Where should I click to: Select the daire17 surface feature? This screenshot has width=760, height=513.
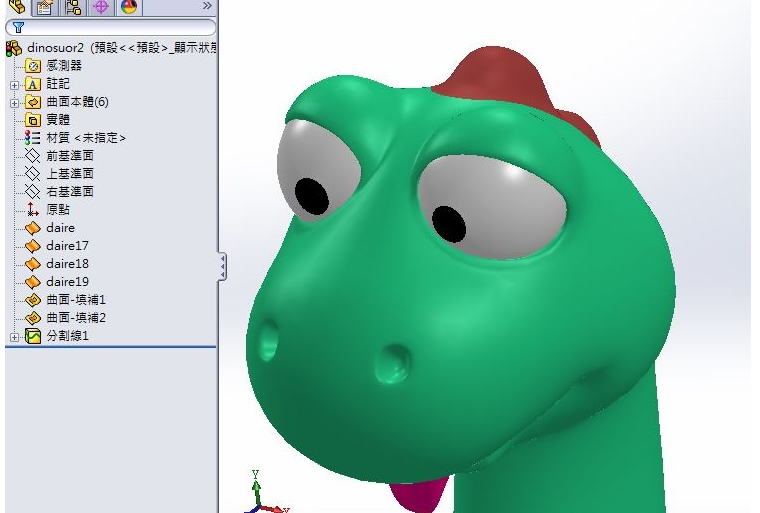pos(67,246)
